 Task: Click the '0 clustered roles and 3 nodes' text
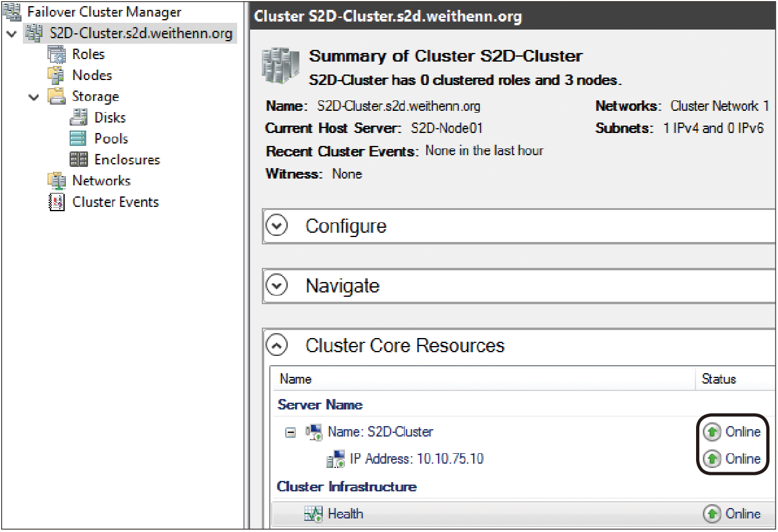tap(521, 80)
